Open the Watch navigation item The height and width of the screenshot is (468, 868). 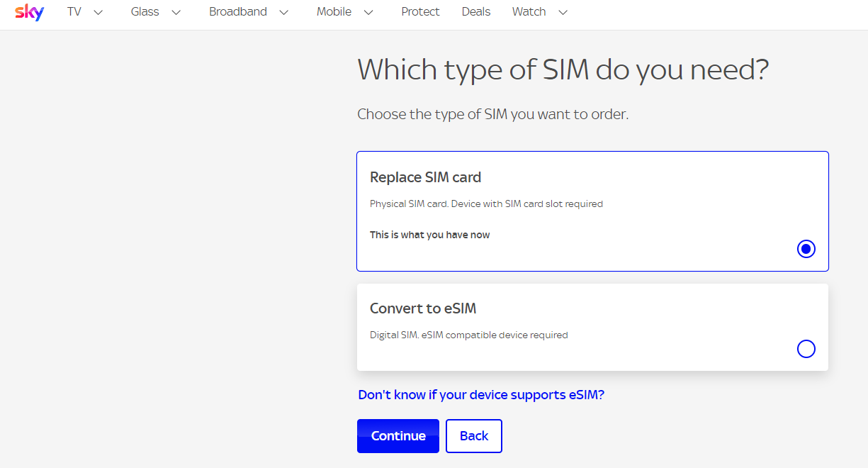(x=529, y=12)
